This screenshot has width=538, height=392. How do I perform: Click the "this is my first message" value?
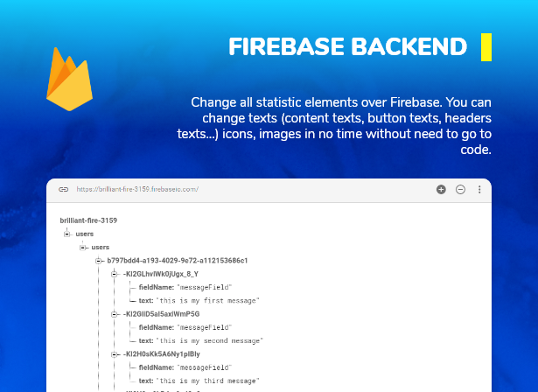[208, 301]
